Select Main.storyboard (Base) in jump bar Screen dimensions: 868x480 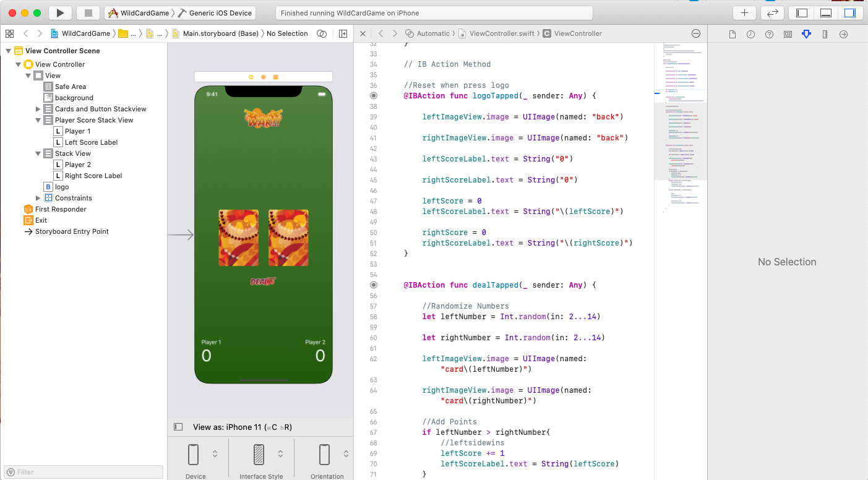(x=220, y=33)
